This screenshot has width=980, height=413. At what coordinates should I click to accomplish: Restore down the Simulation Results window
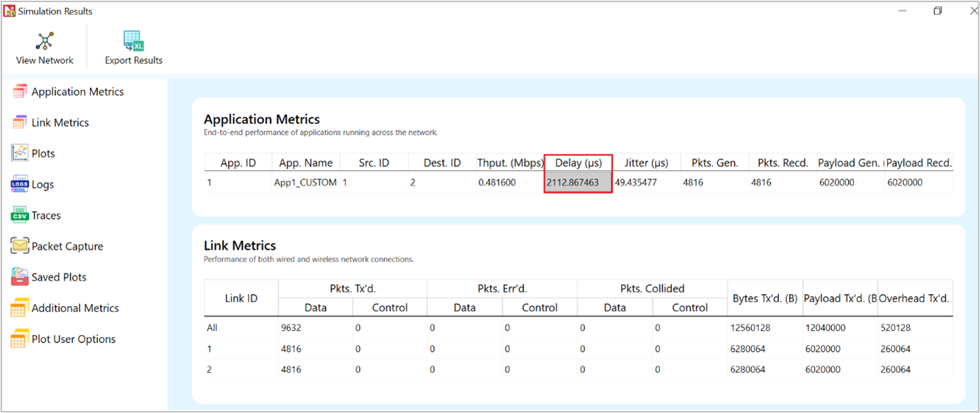tap(938, 11)
